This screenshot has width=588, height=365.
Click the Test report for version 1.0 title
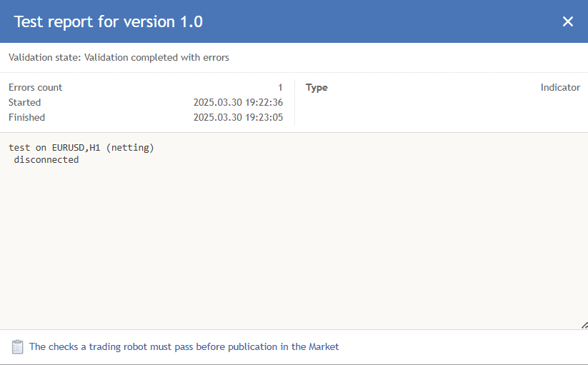click(109, 21)
